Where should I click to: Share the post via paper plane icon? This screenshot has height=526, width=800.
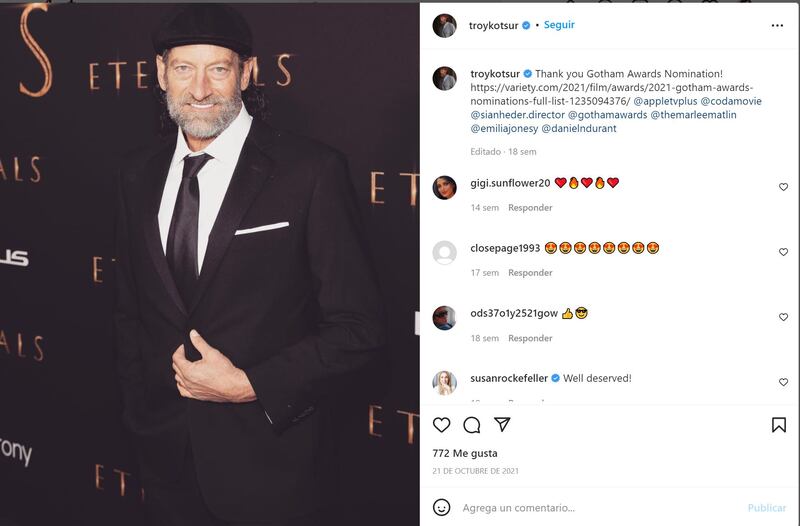[503, 425]
